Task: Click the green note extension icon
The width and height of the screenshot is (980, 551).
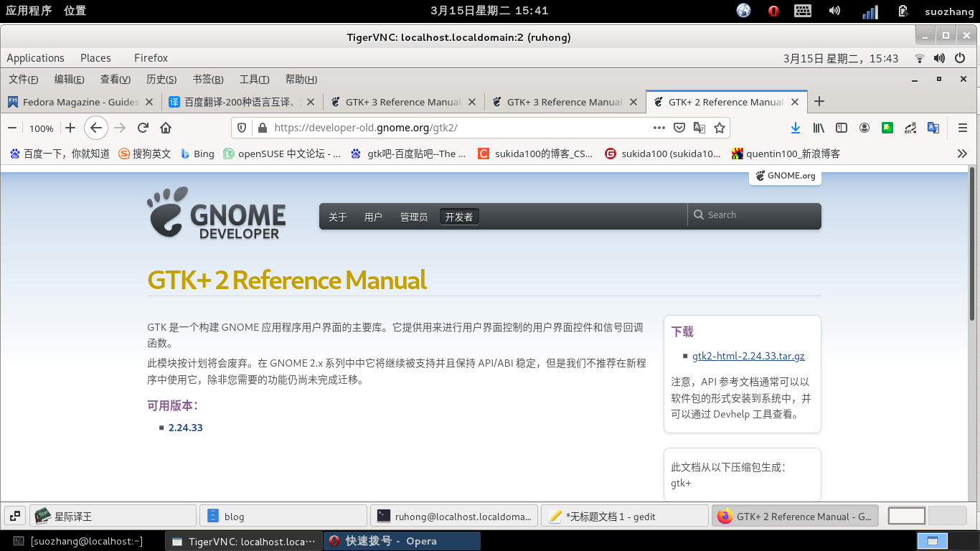Action: [887, 128]
